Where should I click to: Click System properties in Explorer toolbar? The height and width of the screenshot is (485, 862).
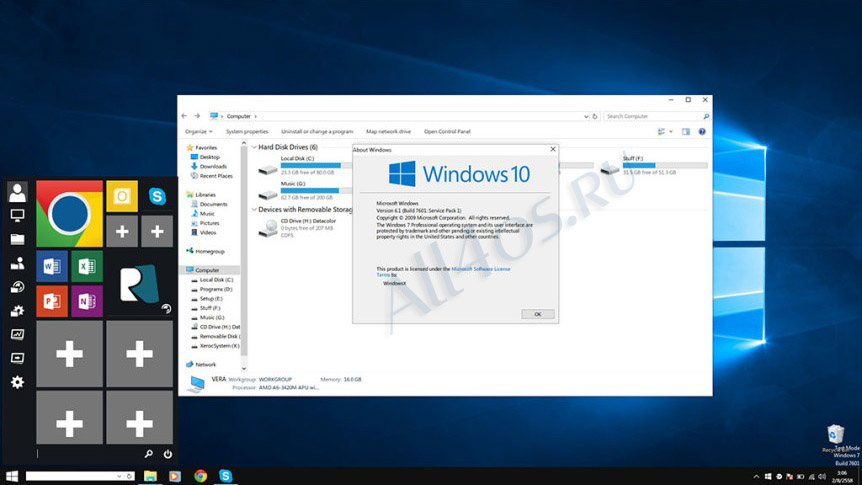(247, 132)
